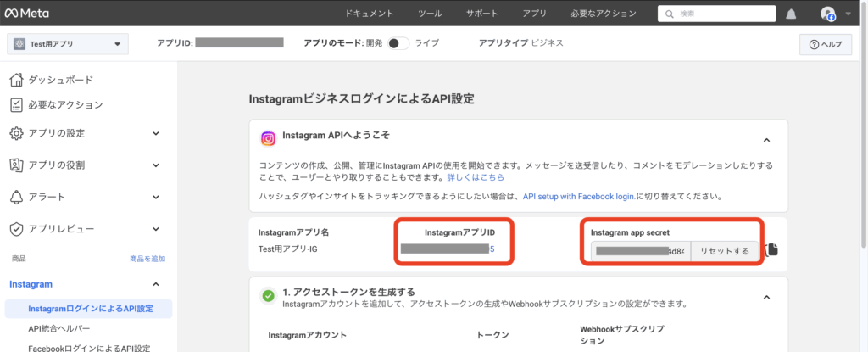
Task: Toggle app mode from 開発 to ライブ
Action: point(398,43)
